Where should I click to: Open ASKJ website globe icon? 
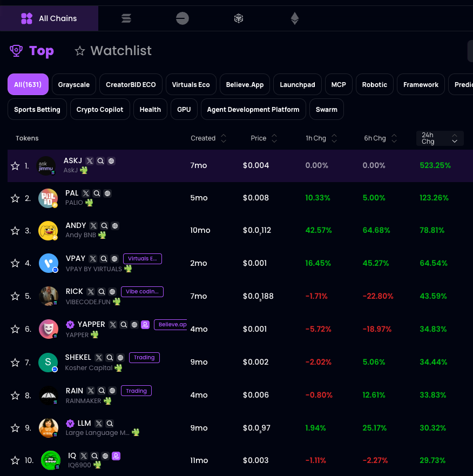tap(111, 161)
